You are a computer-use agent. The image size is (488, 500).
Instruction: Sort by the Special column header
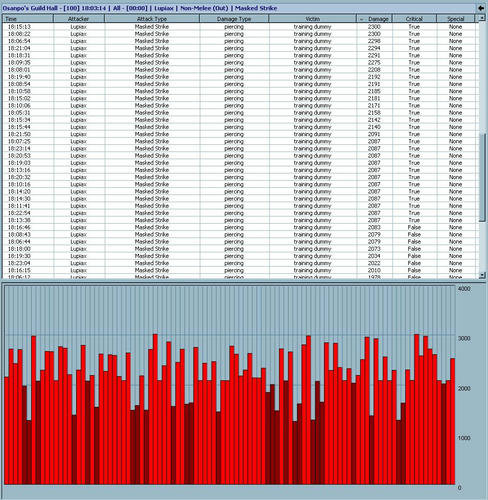455,19
